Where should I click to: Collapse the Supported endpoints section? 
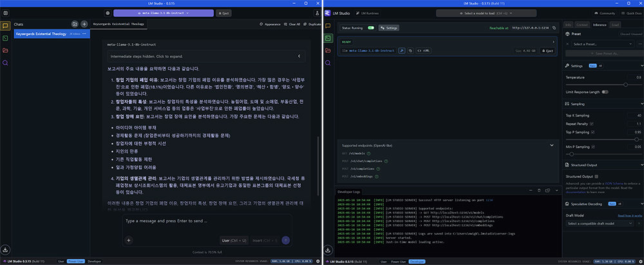551,145
